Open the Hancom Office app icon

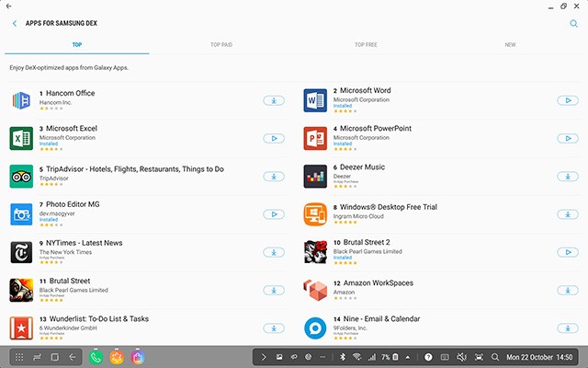click(21, 100)
